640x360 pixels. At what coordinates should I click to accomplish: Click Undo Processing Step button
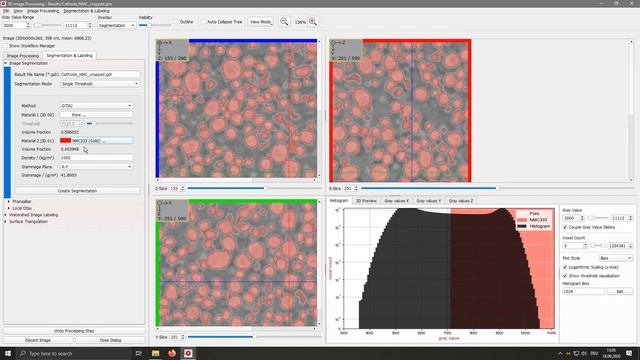74,331
